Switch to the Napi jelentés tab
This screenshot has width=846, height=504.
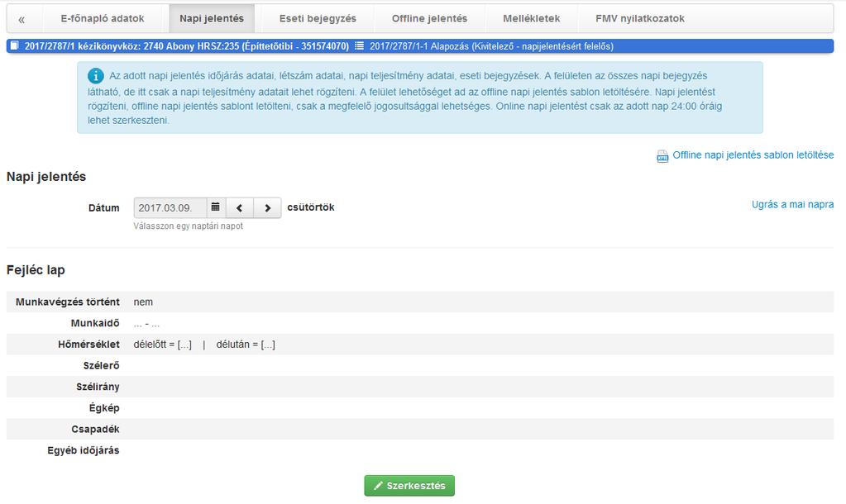tap(212, 19)
